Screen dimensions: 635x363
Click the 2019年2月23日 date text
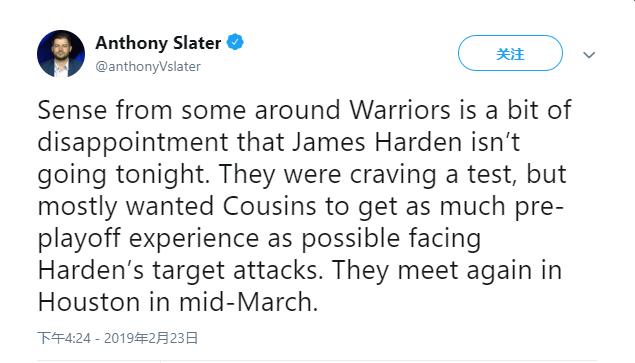click(x=151, y=338)
